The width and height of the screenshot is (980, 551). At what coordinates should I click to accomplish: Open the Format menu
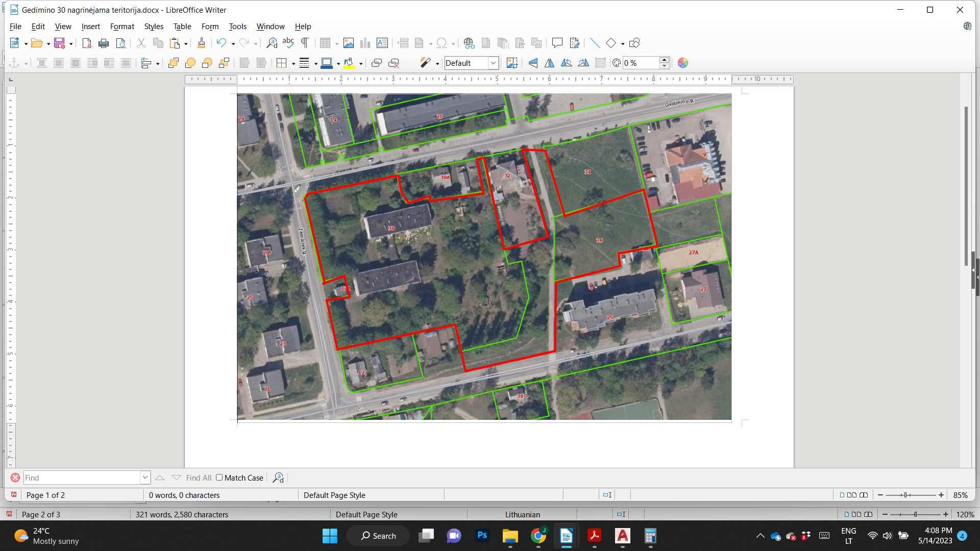(122, 27)
